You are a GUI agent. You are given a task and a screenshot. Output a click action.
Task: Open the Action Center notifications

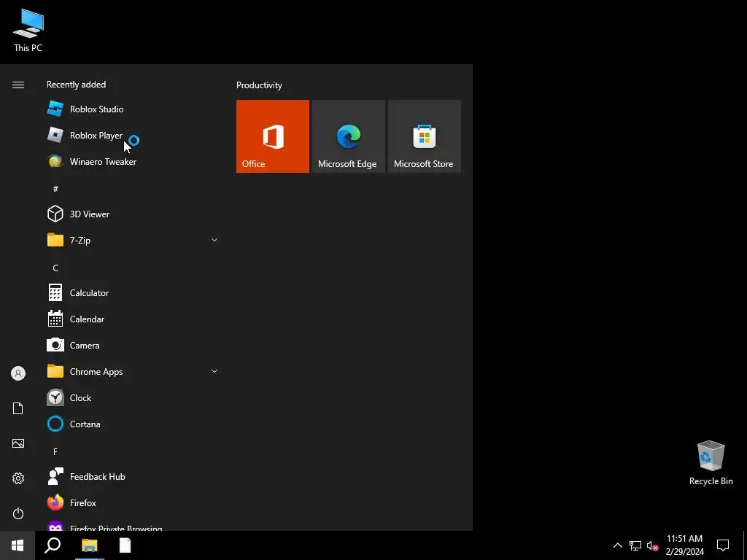[723, 545]
